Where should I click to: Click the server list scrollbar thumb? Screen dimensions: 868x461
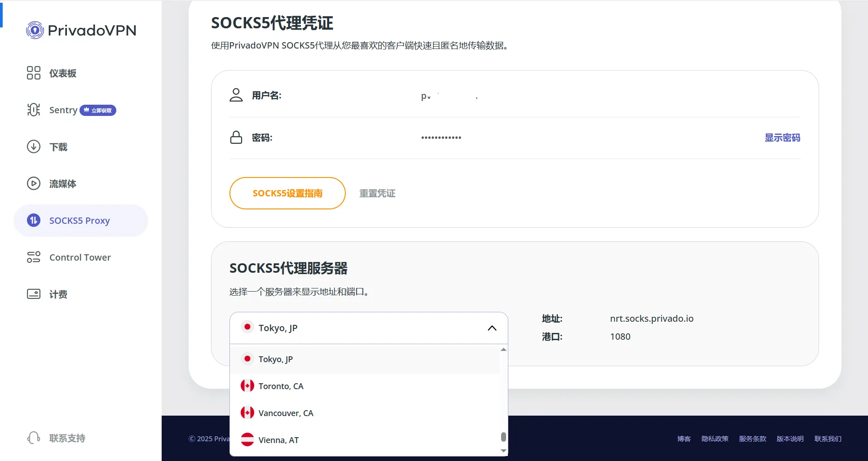coord(503,437)
